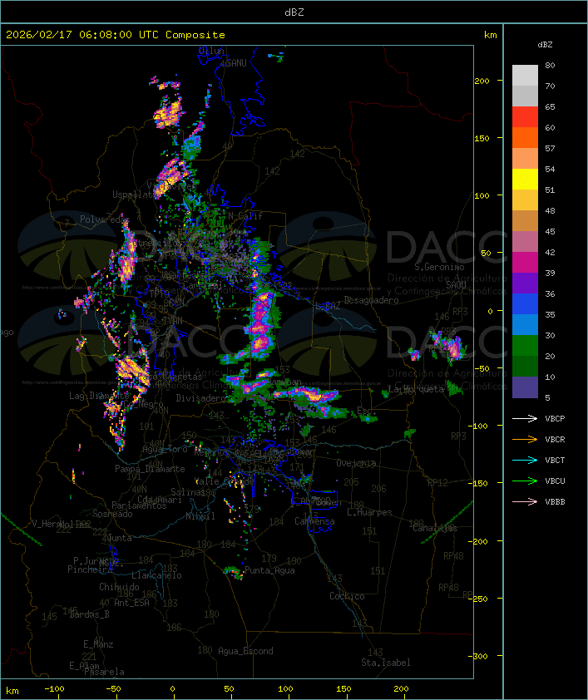588x700 pixels.
Task: Click the VBCP legend label
Action: 555,419
